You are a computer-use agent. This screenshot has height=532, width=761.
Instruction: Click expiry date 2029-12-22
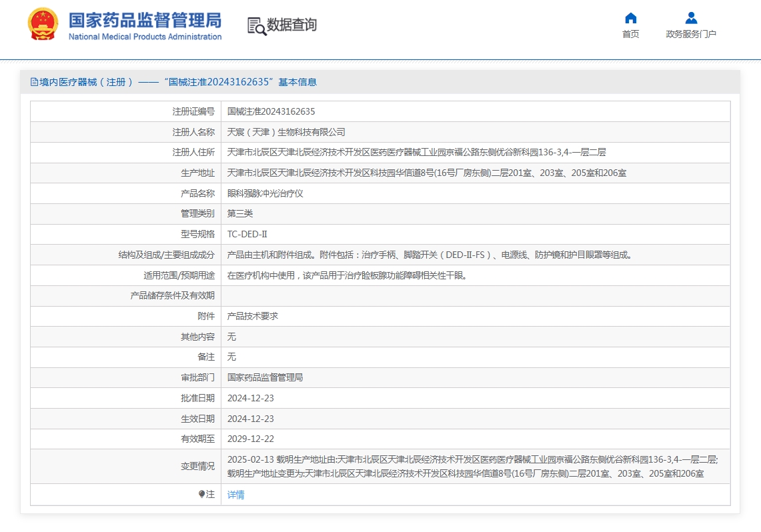point(250,439)
